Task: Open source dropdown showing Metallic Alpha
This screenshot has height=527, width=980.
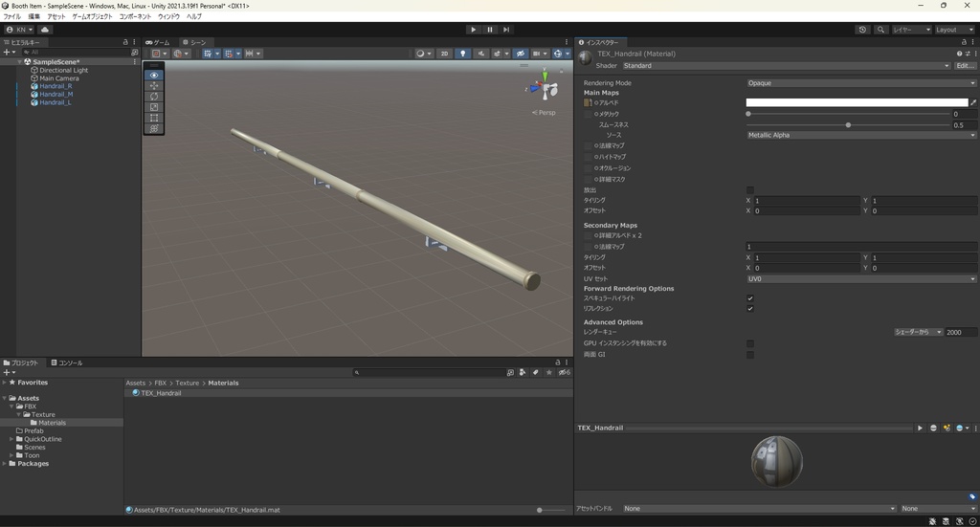Action: [x=861, y=135]
